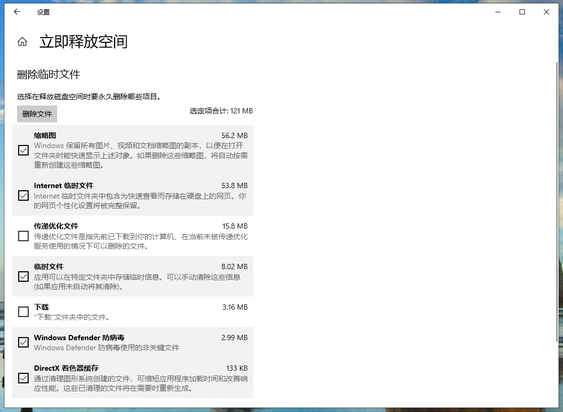This screenshot has width=563, height=412.
Task: Minimize the Settings window
Action: tap(498, 12)
